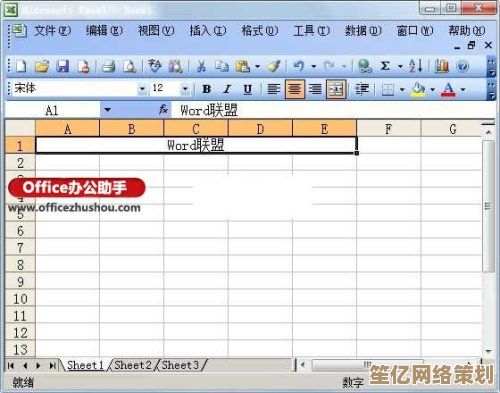Open Font Color palette dropdown arrow
Screen dimensions: 500x393
[x=463, y=89]
